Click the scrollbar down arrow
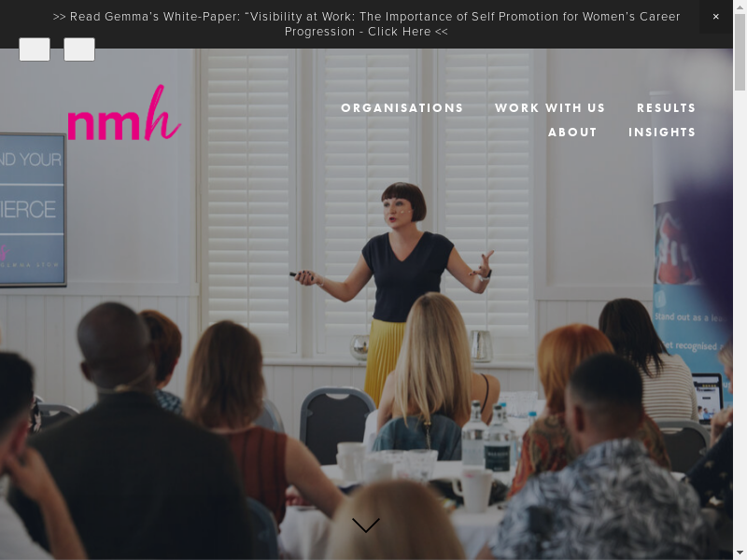The height and width of the screenshot is (560, 747). click(740, 554)
